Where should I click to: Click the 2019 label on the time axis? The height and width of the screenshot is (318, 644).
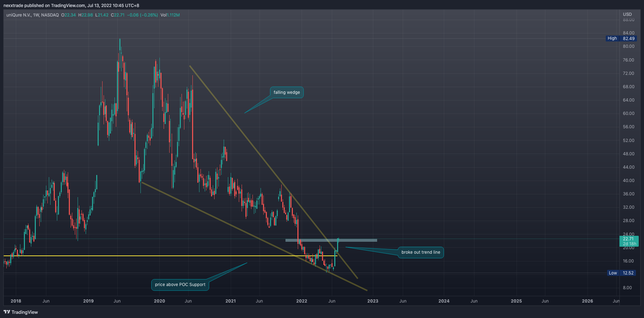click(x=88, y=301)
